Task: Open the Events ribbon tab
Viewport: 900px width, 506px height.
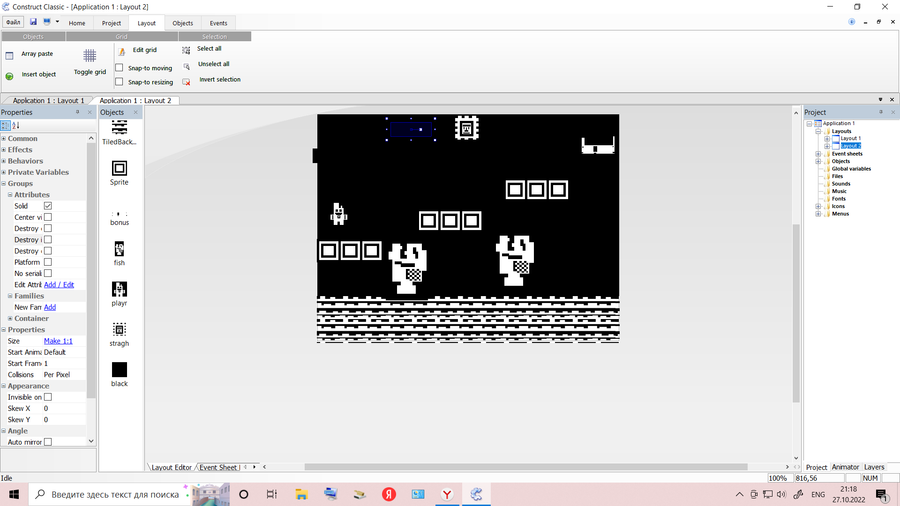Action: point(218,23)
